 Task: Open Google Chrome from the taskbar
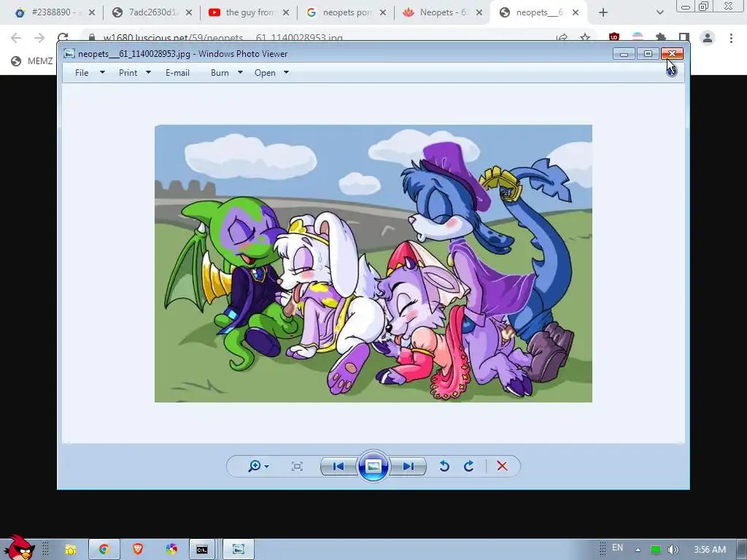[x=104, y=550]
